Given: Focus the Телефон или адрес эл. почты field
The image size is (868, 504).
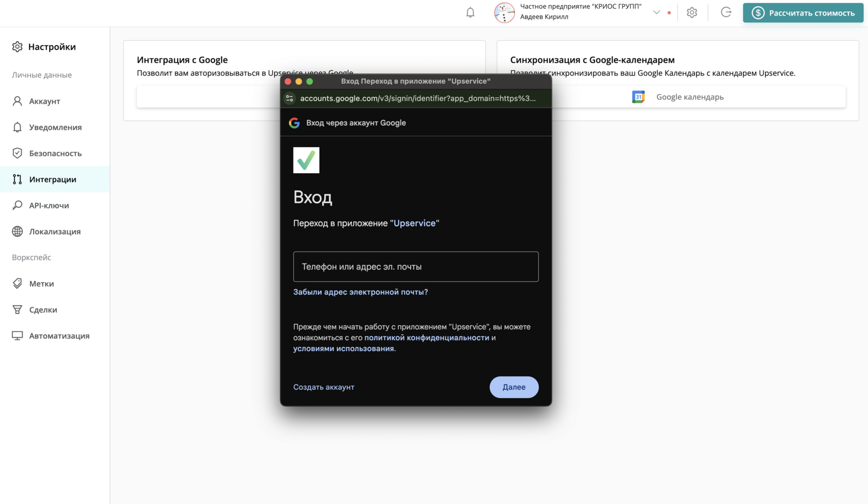Looking at the screenshot, I should click(416, 267).
